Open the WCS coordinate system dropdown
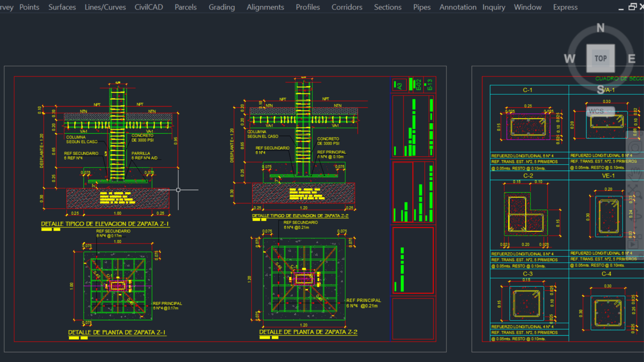Screen dimensions: 644x362 coord(600,111)
